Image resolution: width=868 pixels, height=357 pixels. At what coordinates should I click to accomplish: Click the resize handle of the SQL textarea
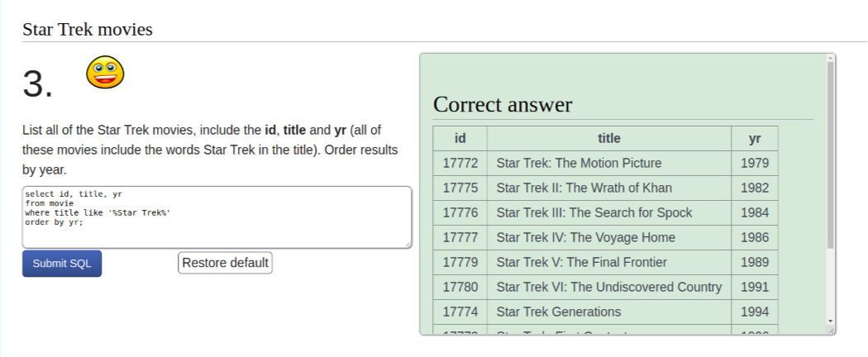pos(408,245)
